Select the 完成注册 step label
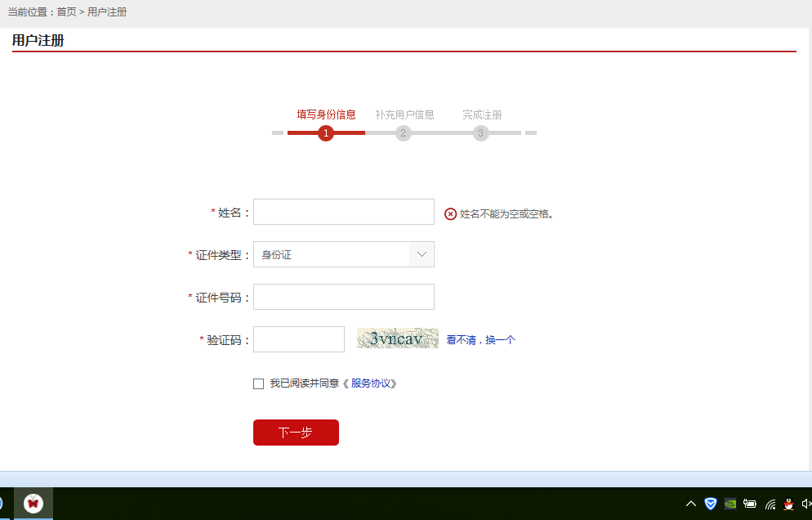Viewport: 812px width, 520px height. click(480, 114)
